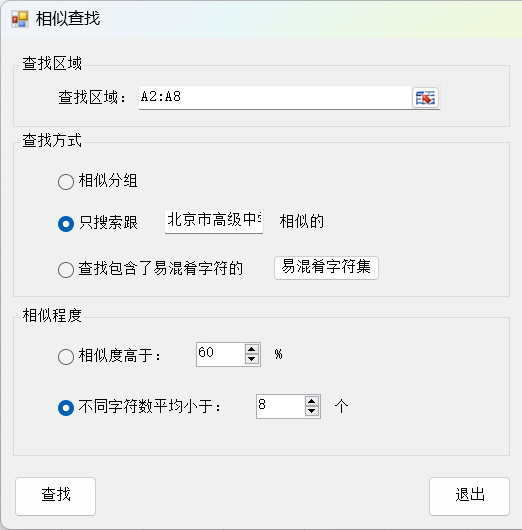Select the 只搜索跟 radio option
522x530 pixels.
pos(66,224)
